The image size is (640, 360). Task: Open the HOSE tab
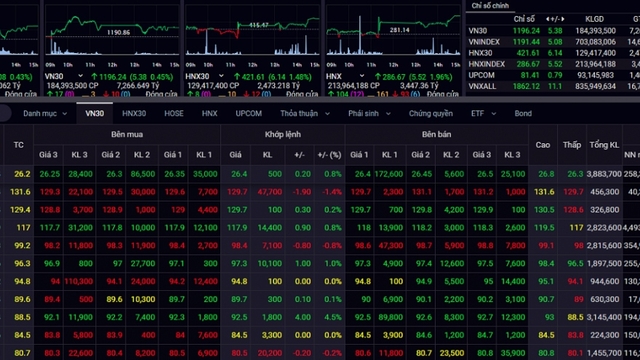[174, 113]
